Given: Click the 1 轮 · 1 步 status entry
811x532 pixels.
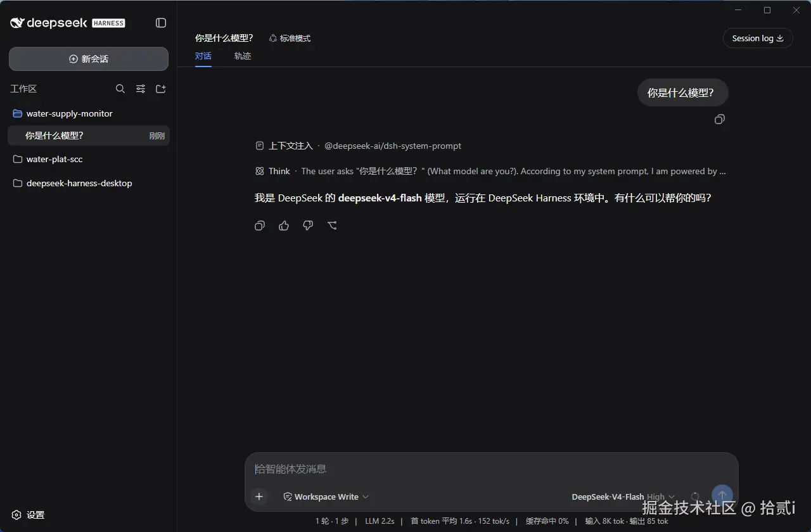Looking at the screenshot, I should 332,521.
